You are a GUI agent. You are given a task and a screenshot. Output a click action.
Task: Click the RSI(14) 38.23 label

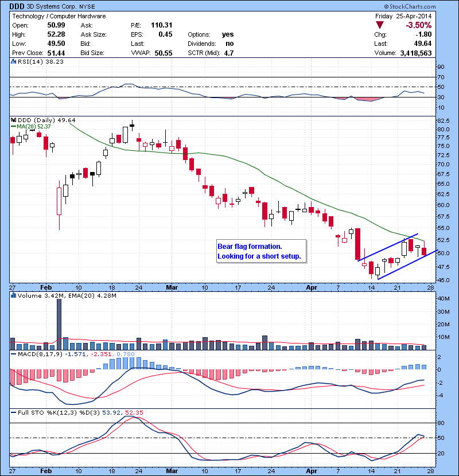[41, 61]
